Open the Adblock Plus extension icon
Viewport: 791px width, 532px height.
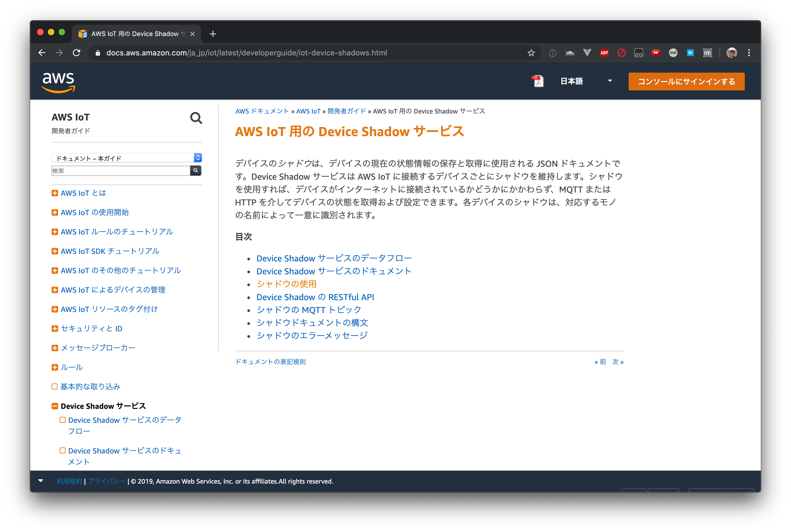coord(604,53)
